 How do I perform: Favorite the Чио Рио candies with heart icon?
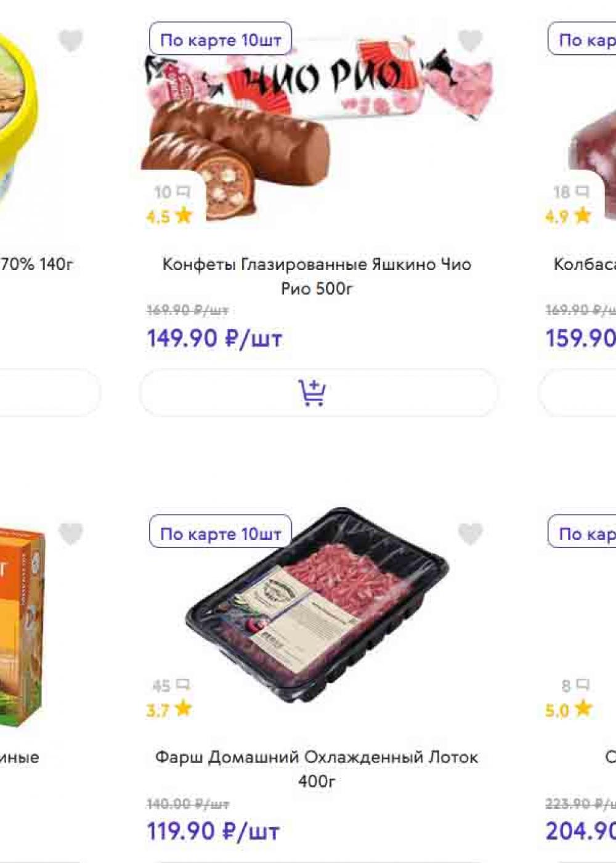[x=470, y=41]
